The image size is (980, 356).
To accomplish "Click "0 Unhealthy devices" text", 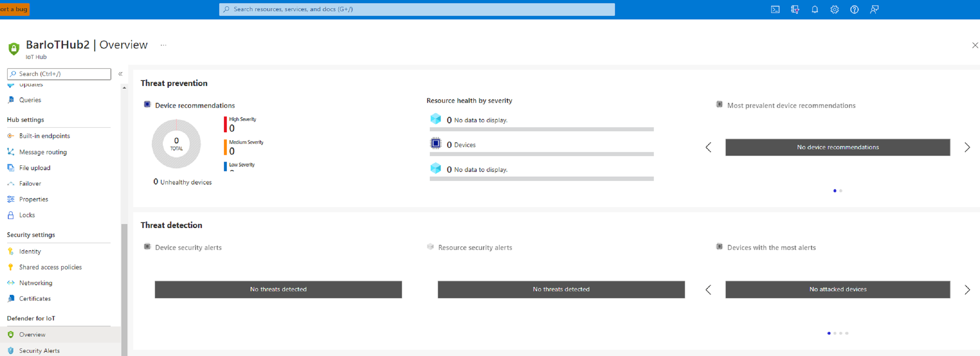I will (182, 182).
